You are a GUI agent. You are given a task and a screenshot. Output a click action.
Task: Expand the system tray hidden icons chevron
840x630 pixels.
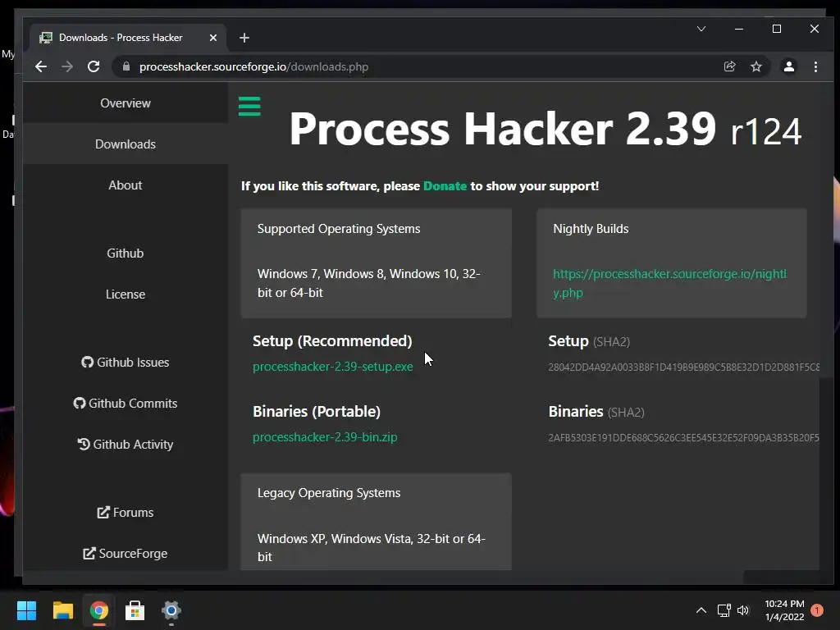[x=701, y=610]
